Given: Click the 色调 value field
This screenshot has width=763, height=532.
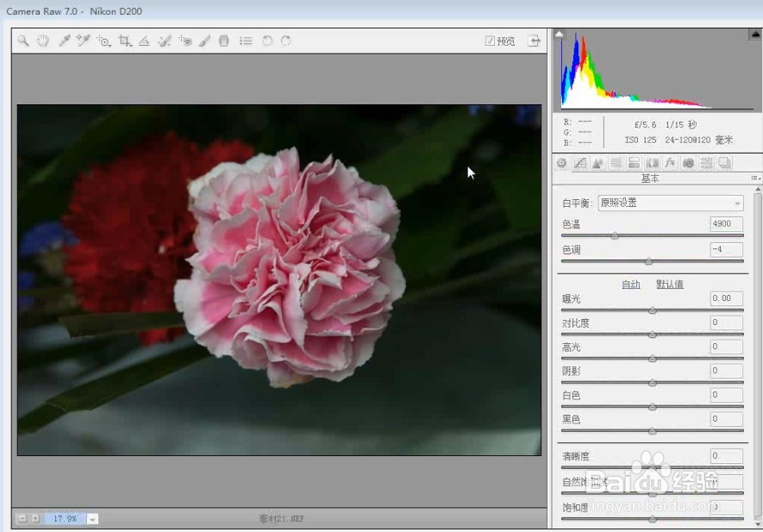Looking at the screenshot, I should point(726,250).
